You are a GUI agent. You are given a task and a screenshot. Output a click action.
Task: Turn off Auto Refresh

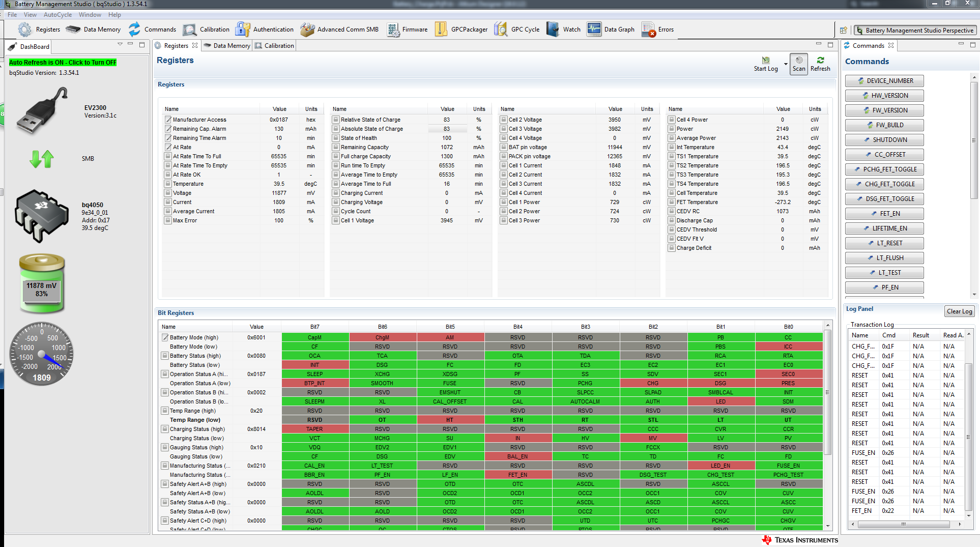coord(63,63)
